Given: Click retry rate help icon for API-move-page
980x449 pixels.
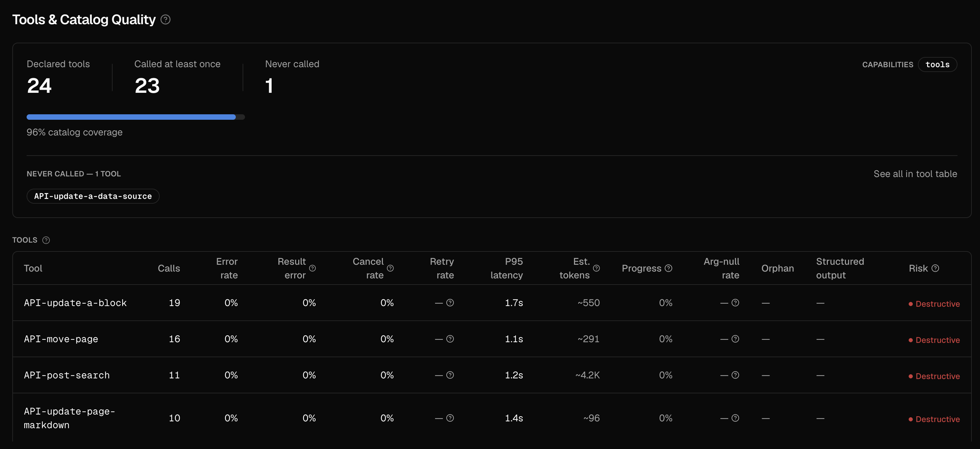Looking at the screenshot, I should [x=450, y=339].
